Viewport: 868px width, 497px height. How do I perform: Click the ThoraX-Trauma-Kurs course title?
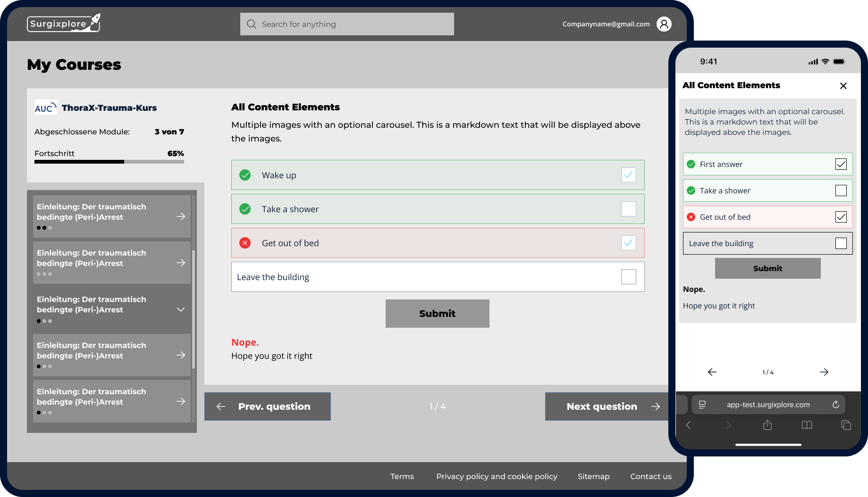click(x=110, y=108)
